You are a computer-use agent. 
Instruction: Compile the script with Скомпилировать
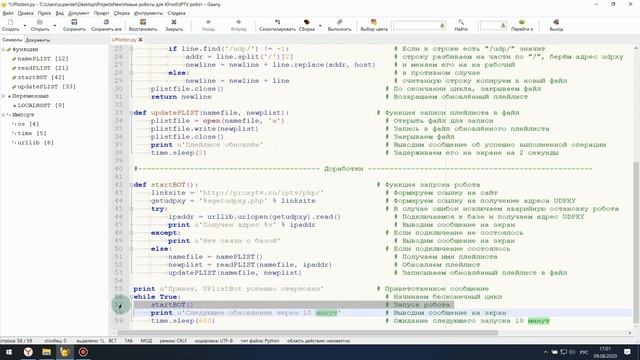click(277, 25)
